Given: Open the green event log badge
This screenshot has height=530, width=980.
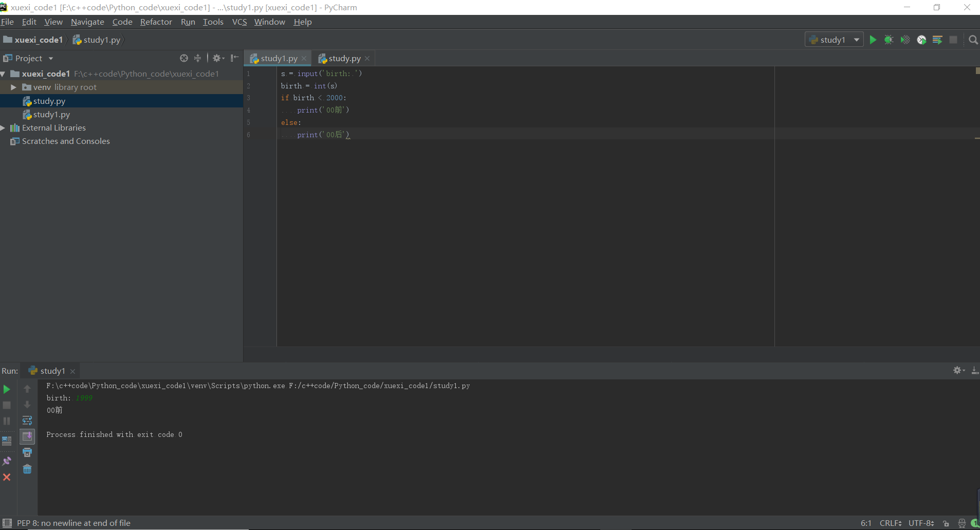Looking at the screenshot, I should 975,523.
